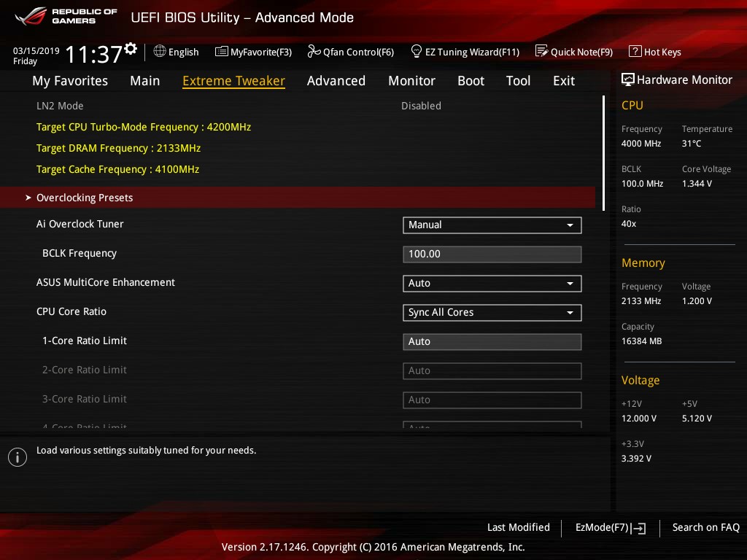Click the settings gear next to the clock
Image resolution: width=747 pixels, height=560 pixels.
[x=131, y=48]
